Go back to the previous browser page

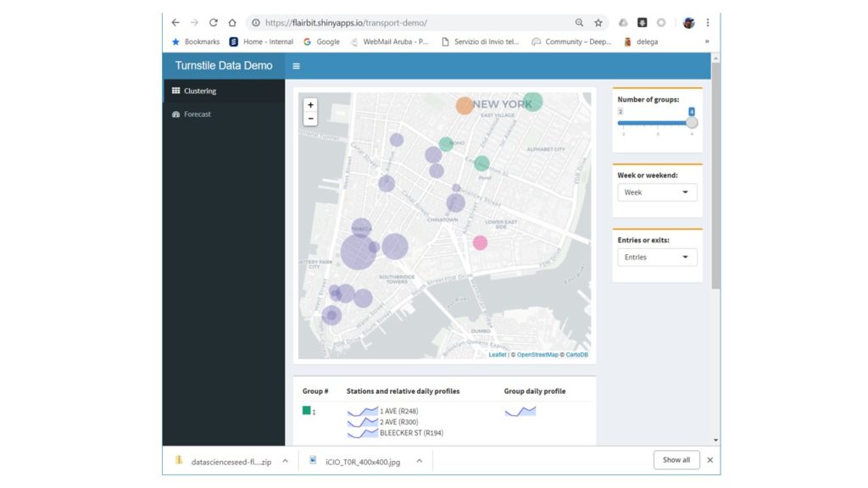(175, 23)
